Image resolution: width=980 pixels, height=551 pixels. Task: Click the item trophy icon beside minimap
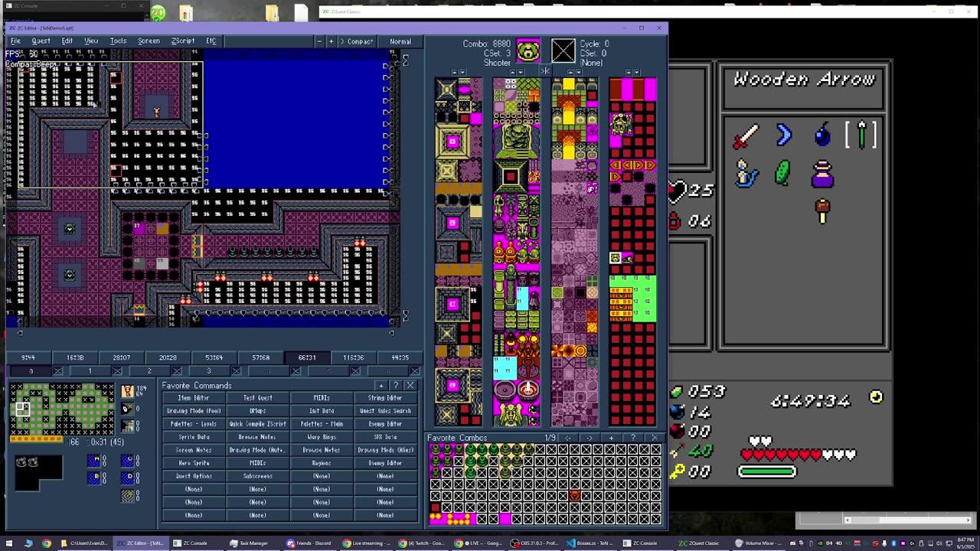pyautogui.click(x=128, y=392)
